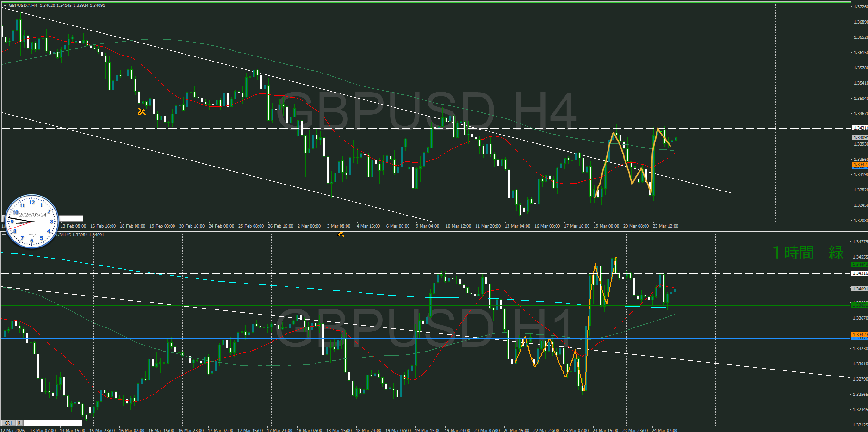
Task: Click the GBPUSD#,H4 chart title text
Action: [23, 6]
